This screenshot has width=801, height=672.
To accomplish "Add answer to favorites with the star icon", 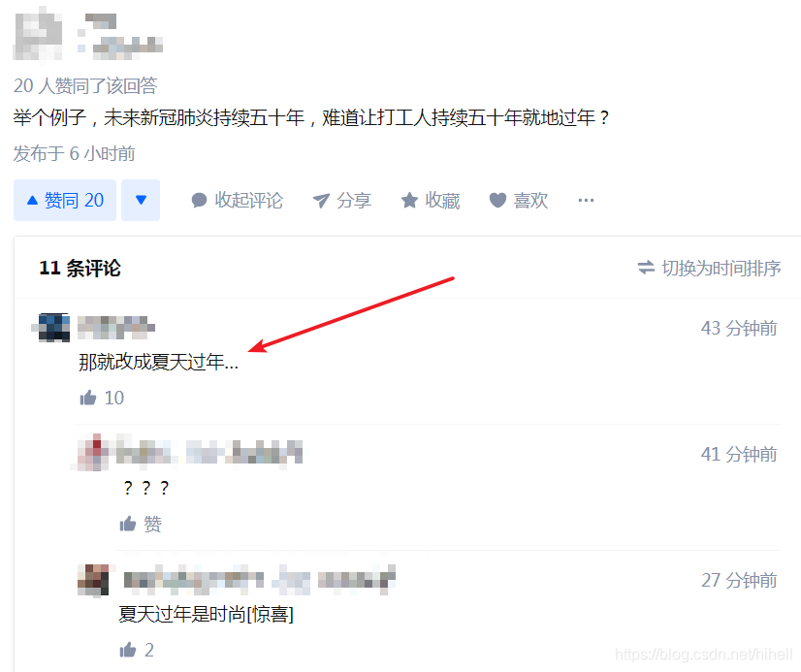I will [409, 200].
